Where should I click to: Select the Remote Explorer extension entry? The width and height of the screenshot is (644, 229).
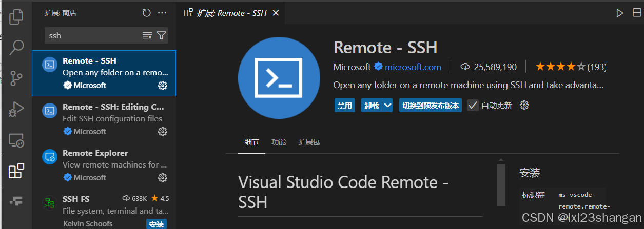tap(104, 165)
